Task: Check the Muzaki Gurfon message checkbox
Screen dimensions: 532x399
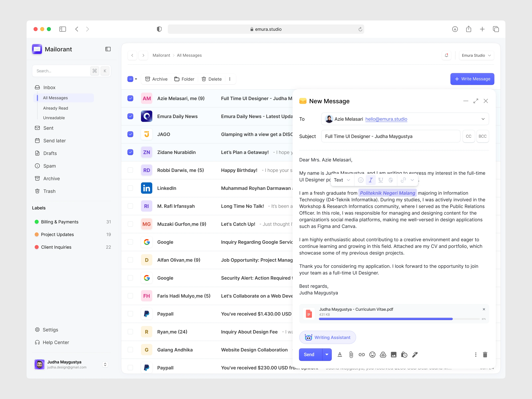Action: 130,224
